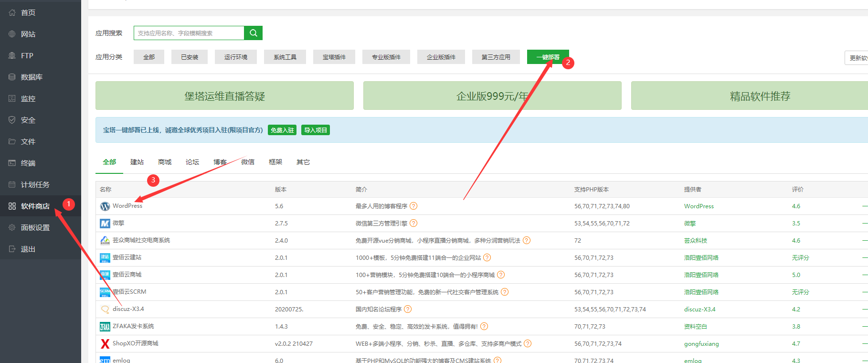Click the 导入项目 green button
Screen dimensions: 868x363
316,130
